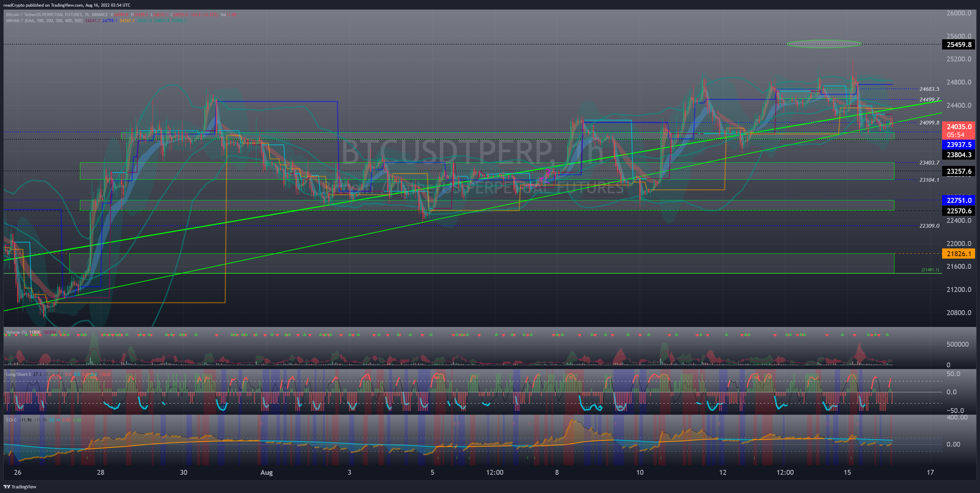980x493 pixels.
Task: Click the 25200.0 price axis tick
Action: click(959, 59)
